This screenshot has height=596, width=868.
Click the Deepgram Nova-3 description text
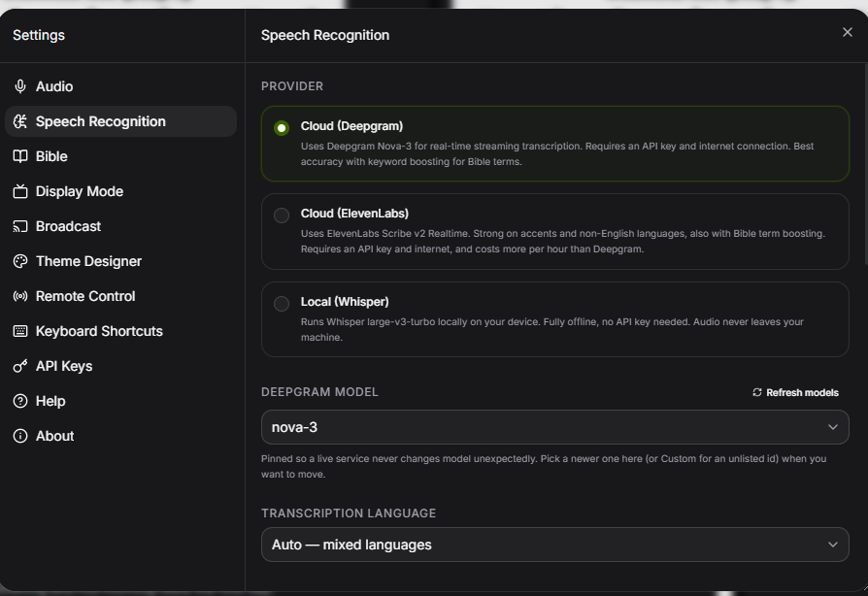pos(557,153)
